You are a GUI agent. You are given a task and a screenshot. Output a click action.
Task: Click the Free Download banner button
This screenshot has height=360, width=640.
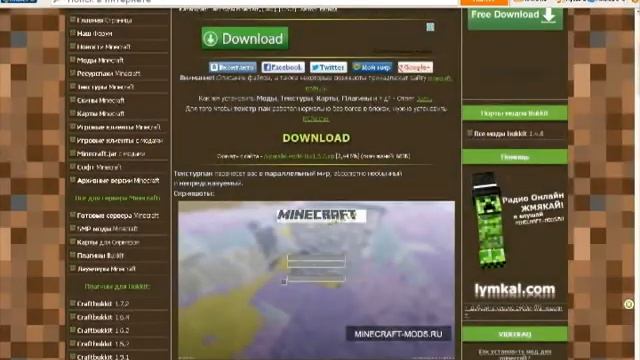pos(515,18)
